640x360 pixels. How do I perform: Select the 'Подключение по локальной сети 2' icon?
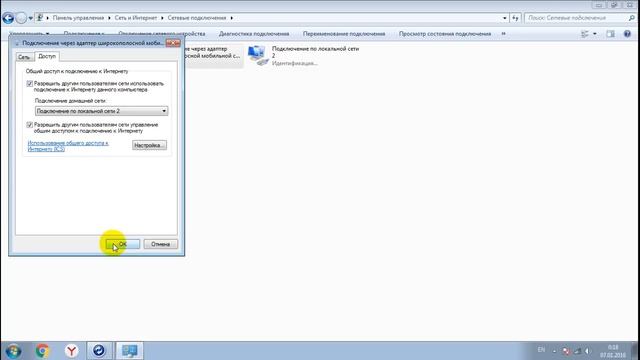(x=258, y=55)
